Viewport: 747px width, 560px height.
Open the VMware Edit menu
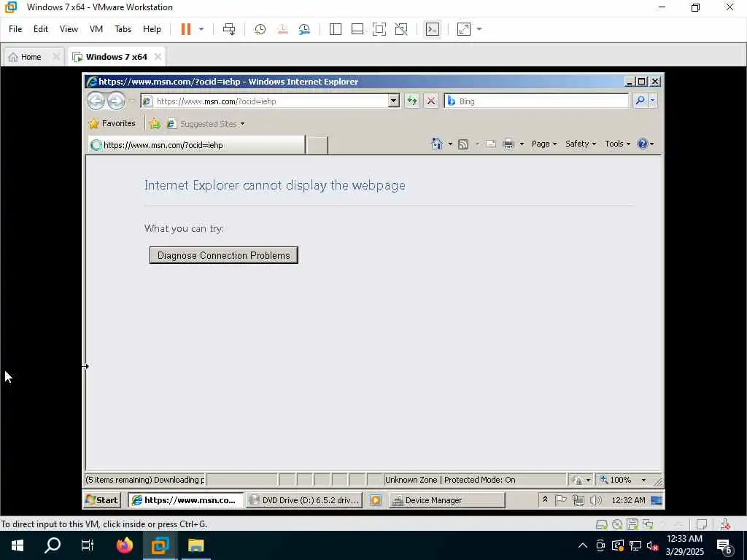(x=41, y=29)
